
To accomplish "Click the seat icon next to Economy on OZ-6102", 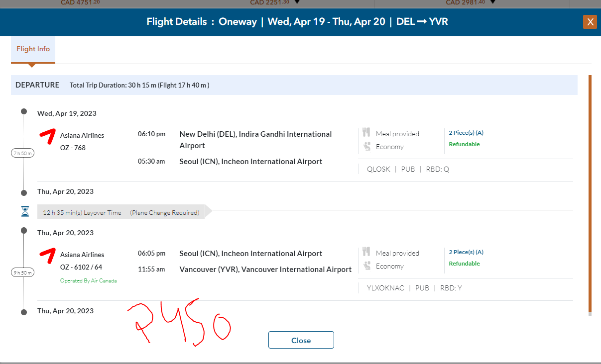I will tap(366, 266).
